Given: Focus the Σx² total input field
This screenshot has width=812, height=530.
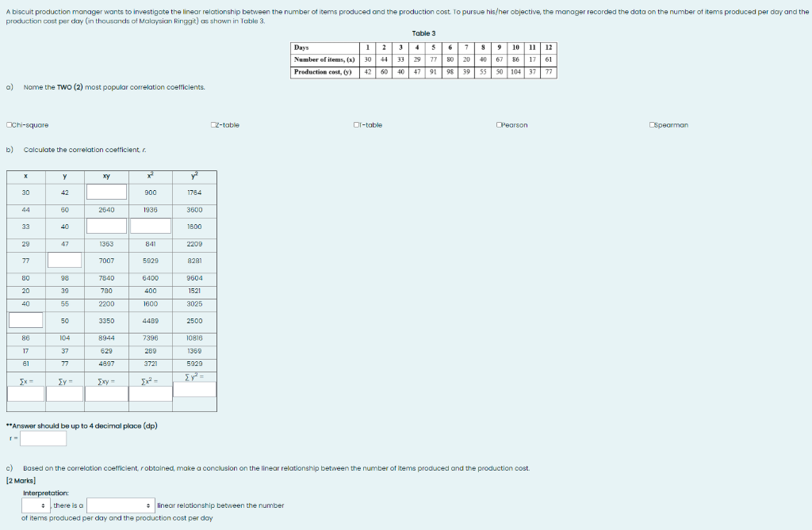Looking at the screenshot, I should click(x=151, y=394).
